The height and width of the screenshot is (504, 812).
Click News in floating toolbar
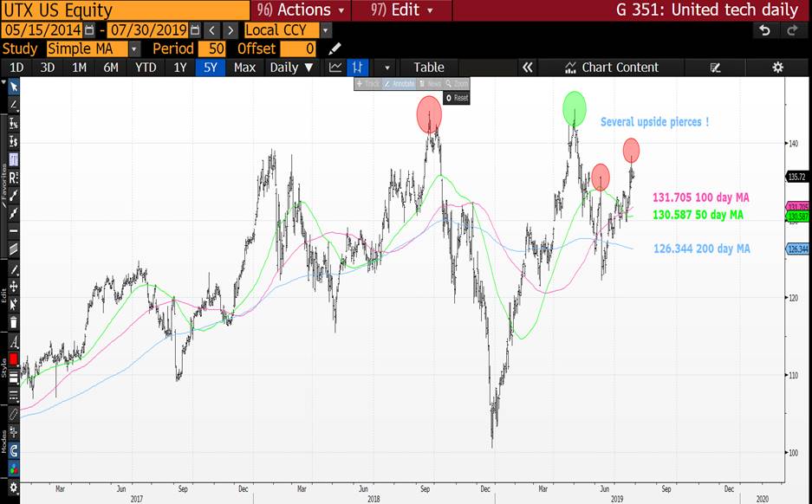430,83
